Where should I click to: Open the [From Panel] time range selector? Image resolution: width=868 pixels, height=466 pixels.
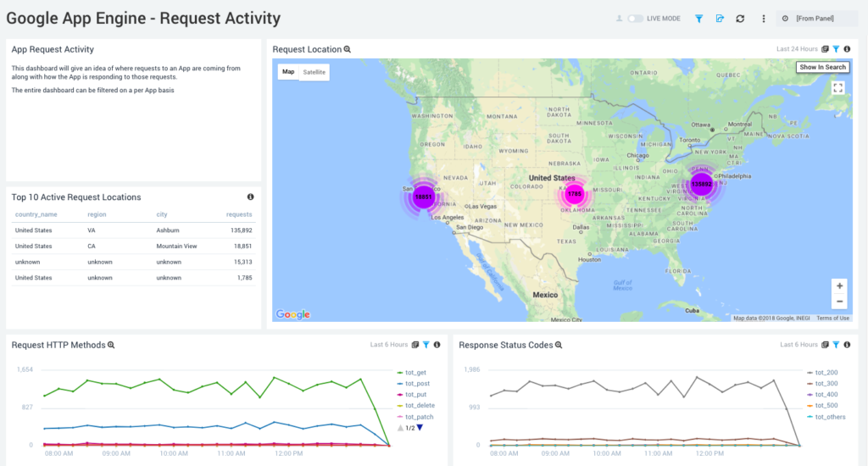click(816, 19)
